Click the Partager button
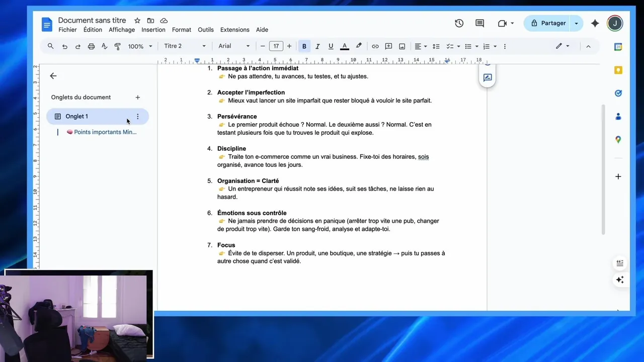 click(547, 23)
